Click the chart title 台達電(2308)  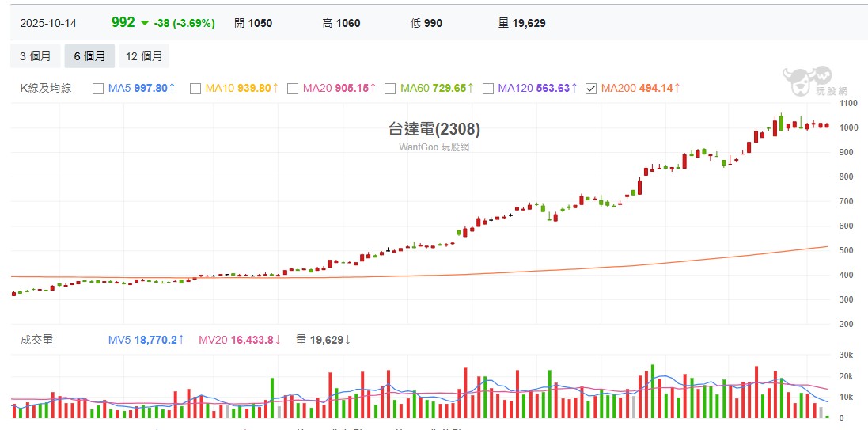click(434, 129)
